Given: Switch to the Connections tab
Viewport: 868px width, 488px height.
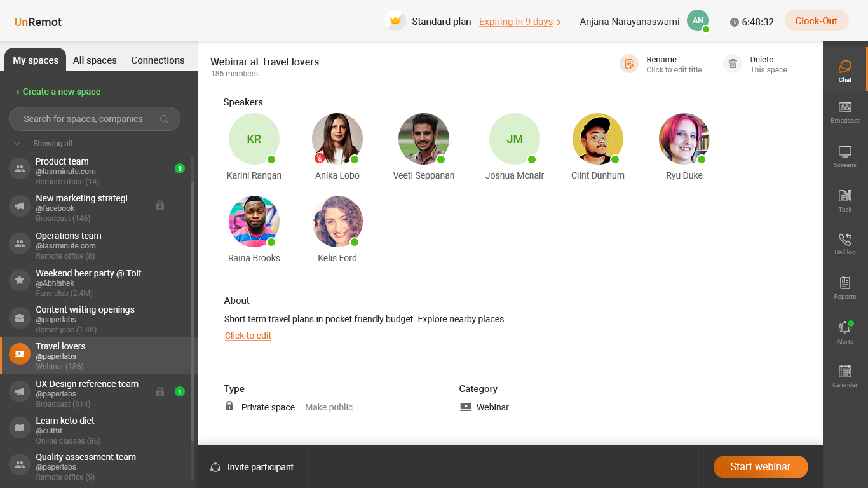Looking at the screenshot, I should (x=158, y=60).
